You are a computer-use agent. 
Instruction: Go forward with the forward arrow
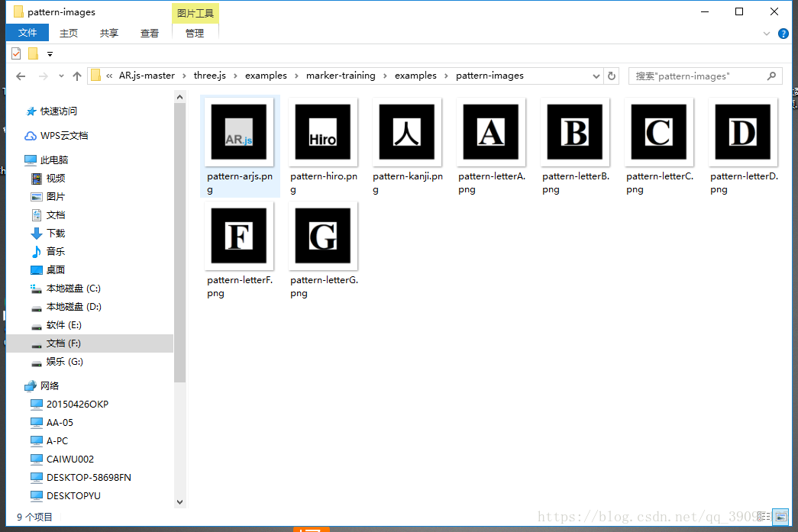(x=44, y=76)
